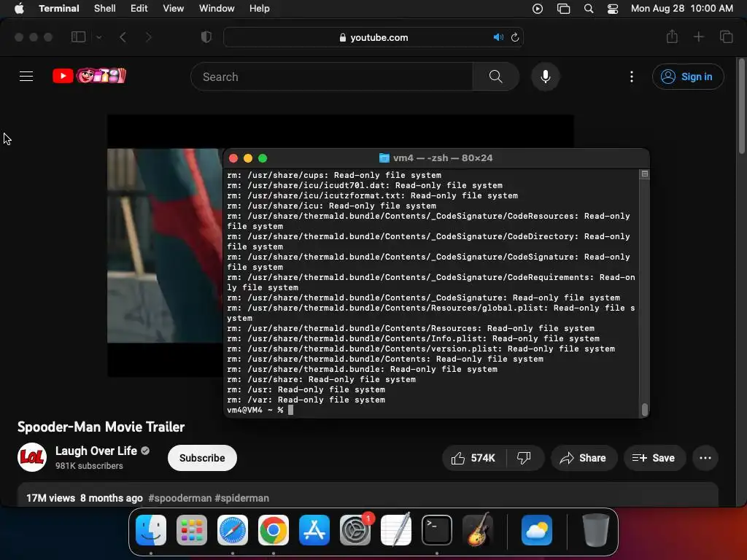Click the "17M views" text
The image size is (747, 560).
pos(50,498)
